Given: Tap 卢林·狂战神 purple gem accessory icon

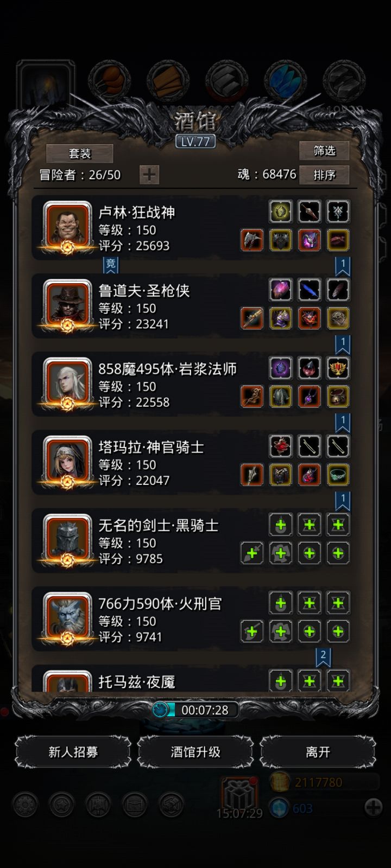Looking at the screenshot, I should (310, 240).
